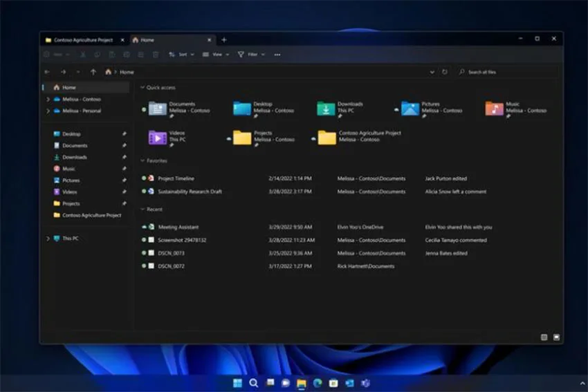Screen dimensions: 588x392
Task: Click the Paste icon in toolbar
Action: pos(112,55)
